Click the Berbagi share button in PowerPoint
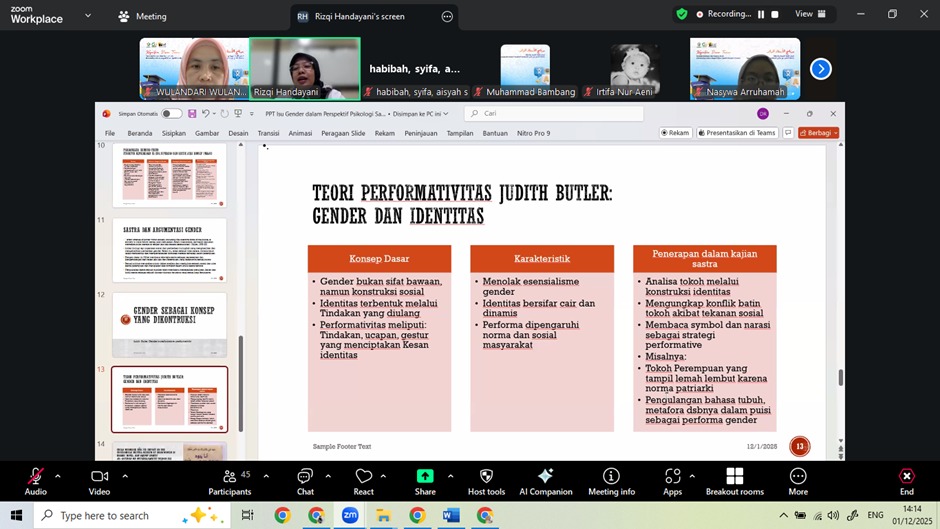Viewport: 940px width, 529px height. pos(820,133)
